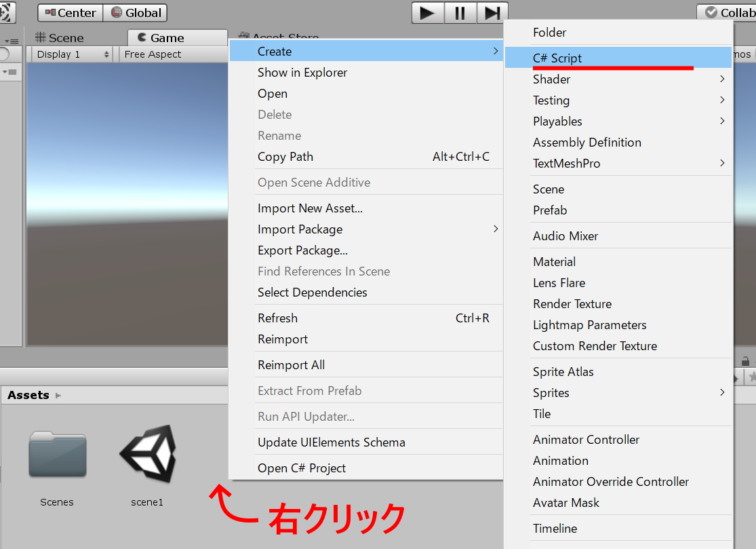Select the Scenes folder thumbnail
This screenshot has height=549, width=756.
(58, 455)
